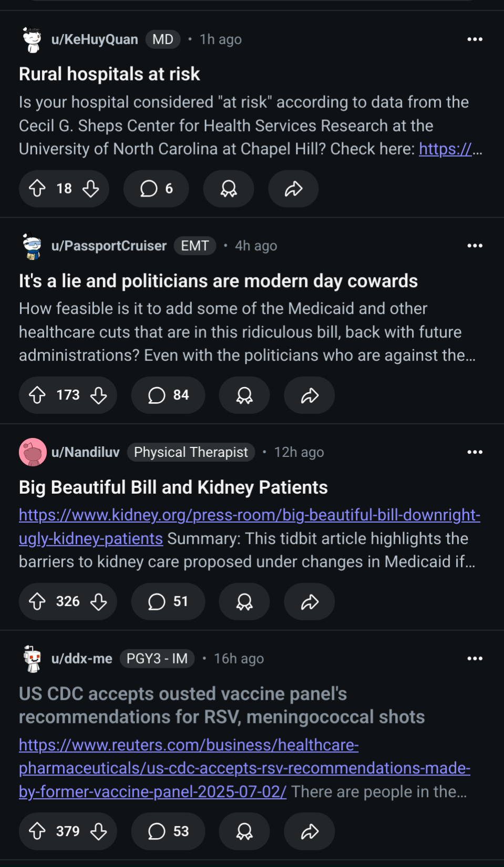
Task: Tap u/Nandiluv's pink avatar
Action: click(33, 452)
